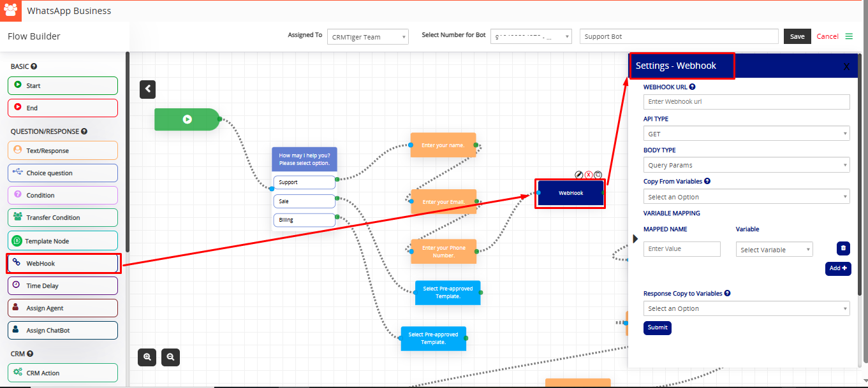Screen dimensions: 868x388
Task: Click the edit pencil icon above WebHook node
Action: [579, 175]
